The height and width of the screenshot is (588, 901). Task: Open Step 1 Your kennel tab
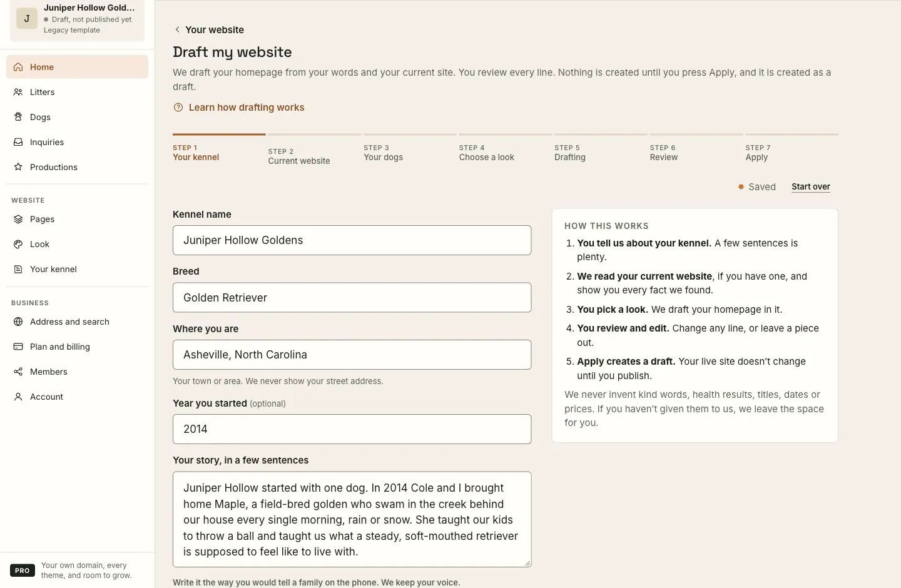tap(219, 149)
